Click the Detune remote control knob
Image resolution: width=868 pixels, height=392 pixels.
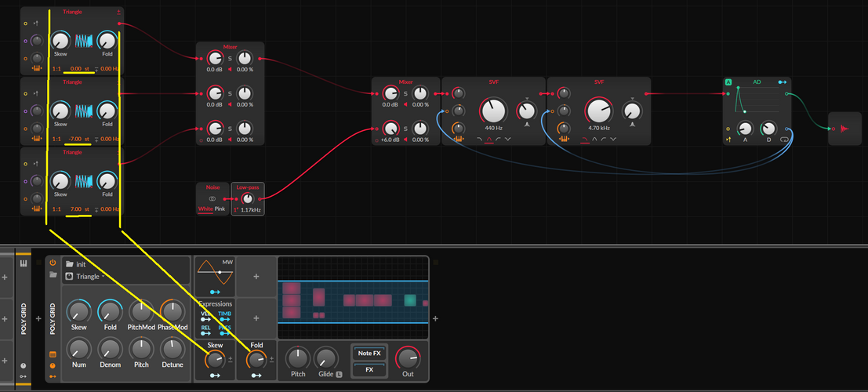point(173,350)
